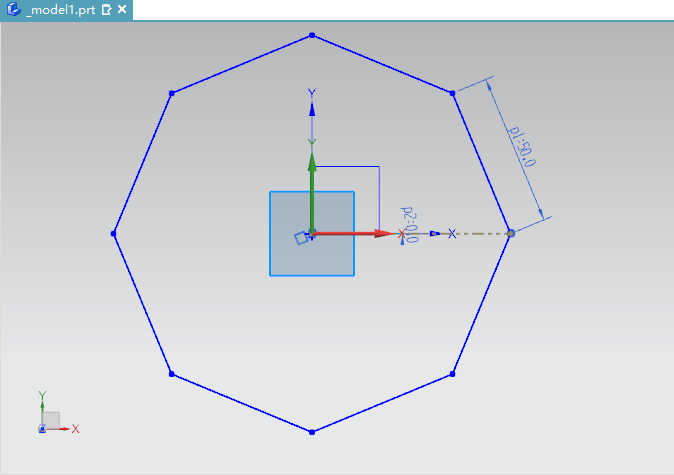Viewport: 674px width, 475px height.
Task: Select the shaded blue datum plane square
Action: click(x=312, y=233)
